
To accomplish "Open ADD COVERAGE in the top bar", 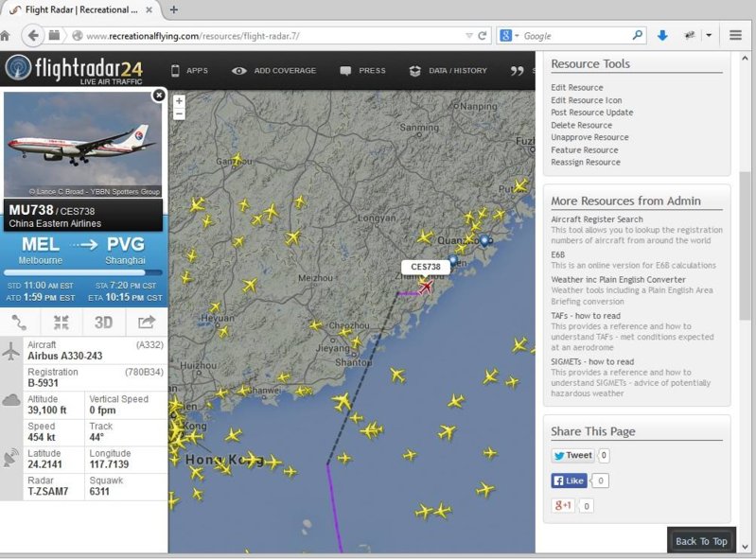I will click(273, 71).
